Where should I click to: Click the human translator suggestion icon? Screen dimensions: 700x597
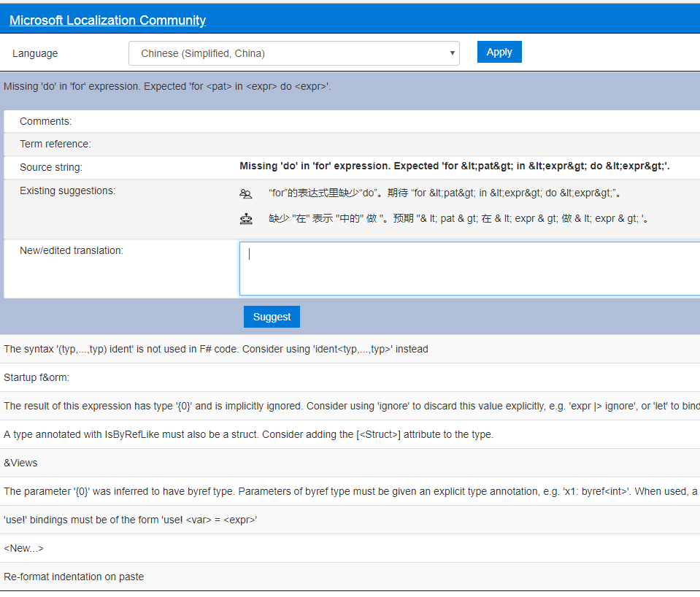click(246, 193)
